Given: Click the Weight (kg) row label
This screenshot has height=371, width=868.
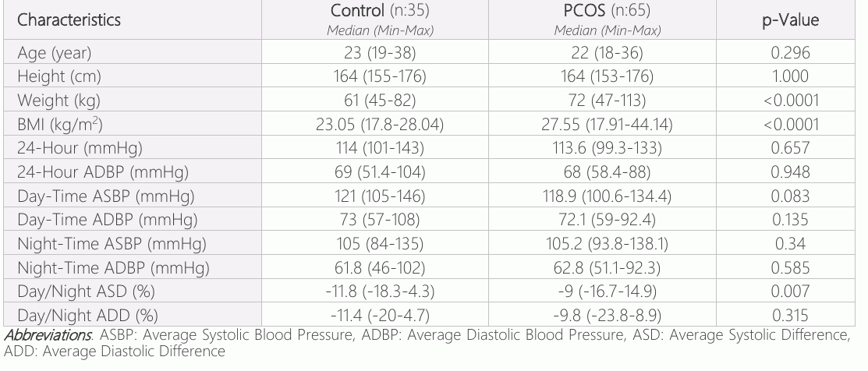Looking at the screenshot, I should point(58,101).
